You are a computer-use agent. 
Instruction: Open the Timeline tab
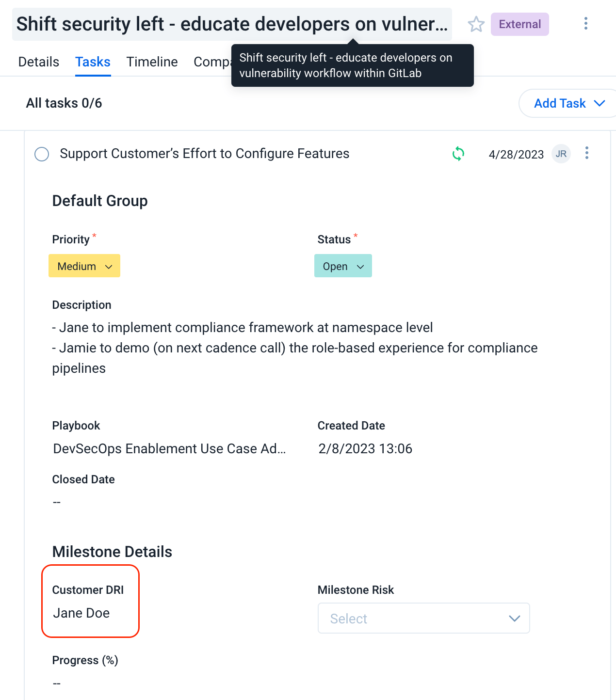click(152, 62)
